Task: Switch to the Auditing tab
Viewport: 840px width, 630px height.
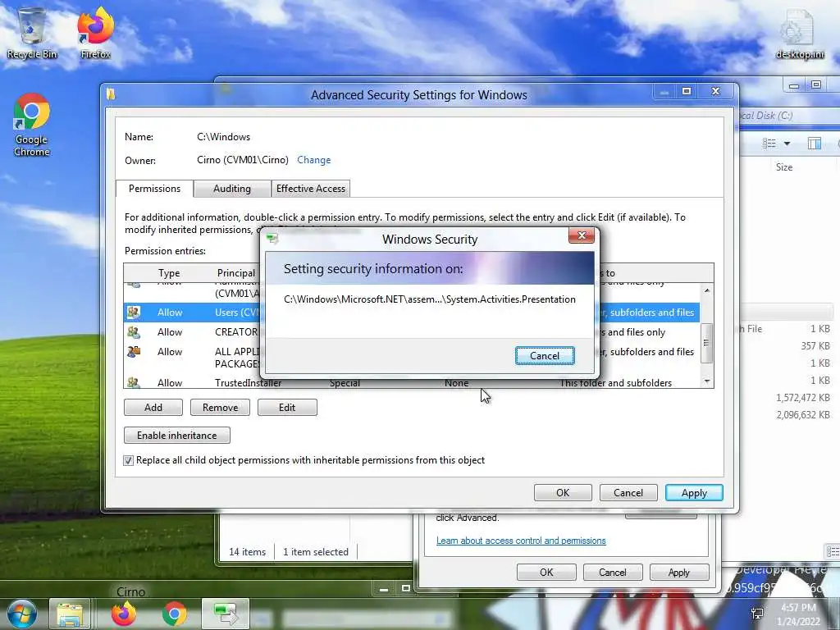Action: tap(232, 189)
